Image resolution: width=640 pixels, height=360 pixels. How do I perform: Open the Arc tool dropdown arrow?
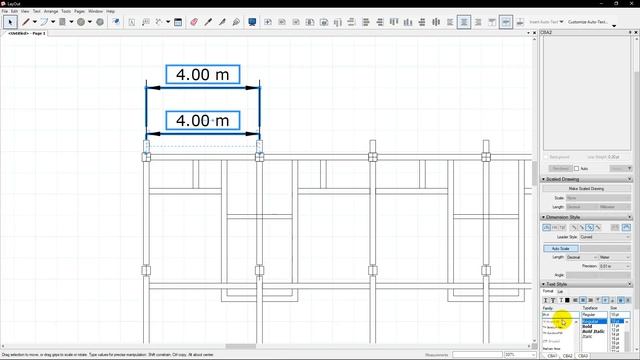[x=53, y=22]
